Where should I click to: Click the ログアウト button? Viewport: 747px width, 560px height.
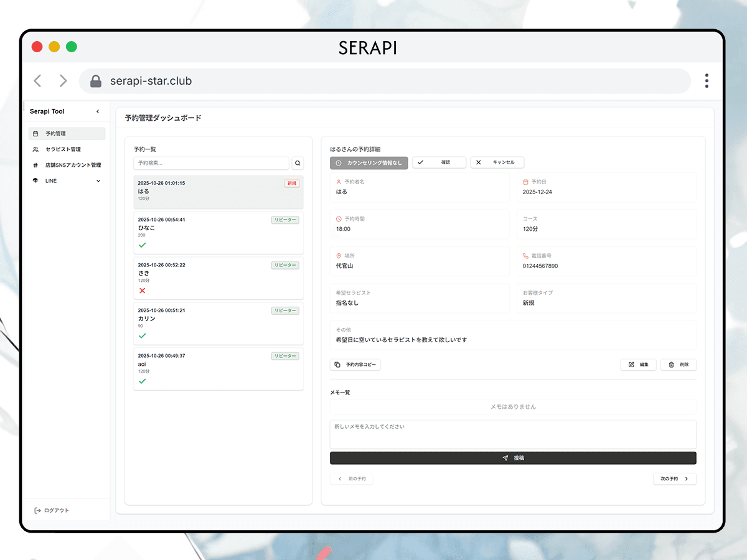tap(52, 510)
